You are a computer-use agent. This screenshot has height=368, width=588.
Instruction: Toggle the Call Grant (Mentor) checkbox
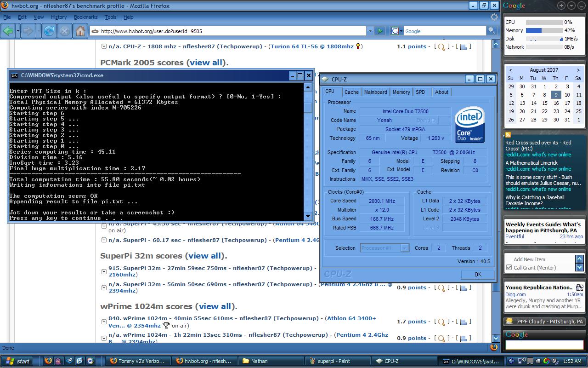509,268
